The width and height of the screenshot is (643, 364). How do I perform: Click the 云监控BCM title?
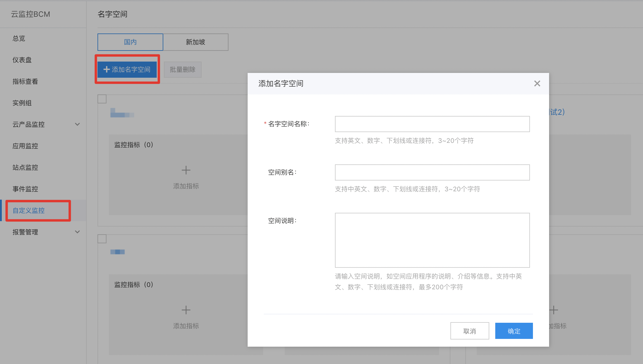pos(31,14)
